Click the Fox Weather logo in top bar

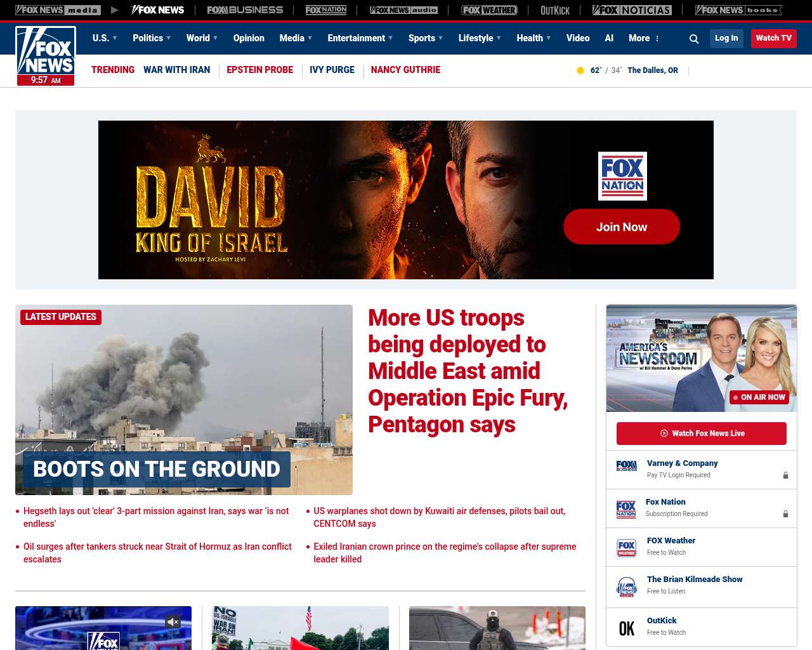click(489, 10)
